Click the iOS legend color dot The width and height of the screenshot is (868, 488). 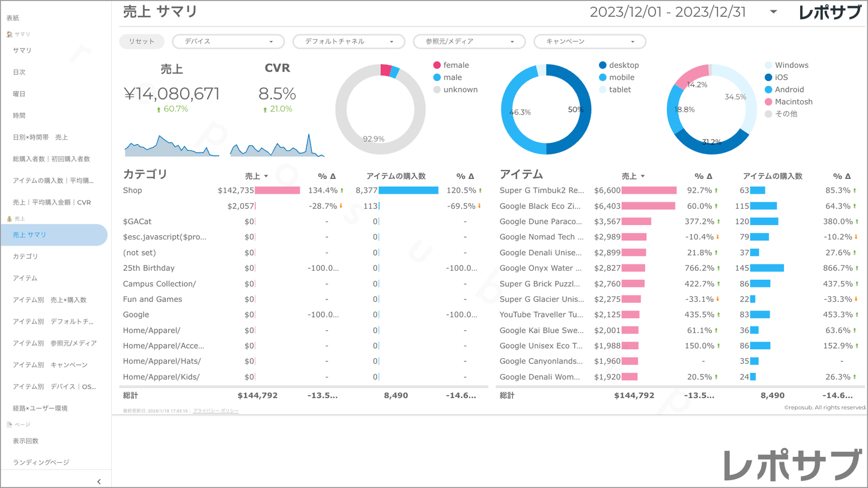[x=768, y=77]
